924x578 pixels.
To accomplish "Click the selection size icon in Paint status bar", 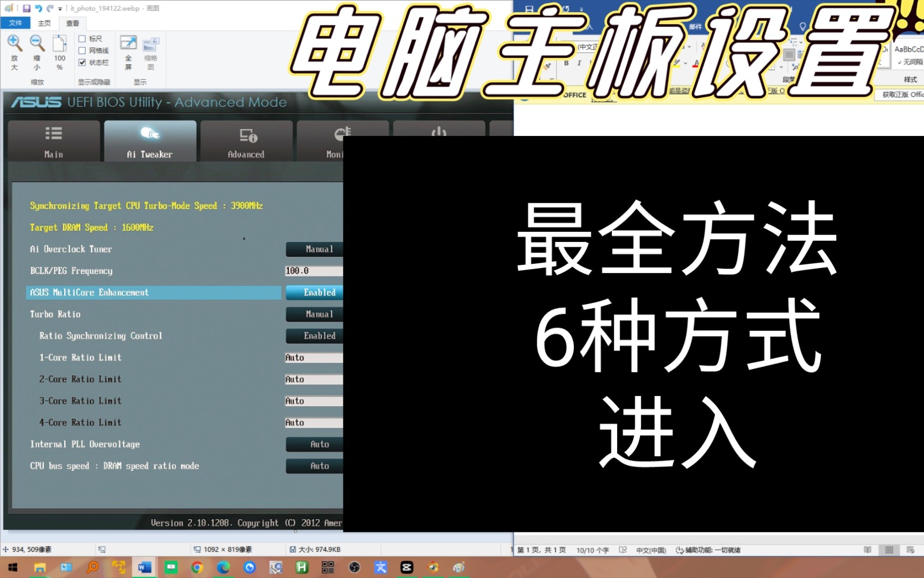I will pyautogui.click(x=102, y=550).
